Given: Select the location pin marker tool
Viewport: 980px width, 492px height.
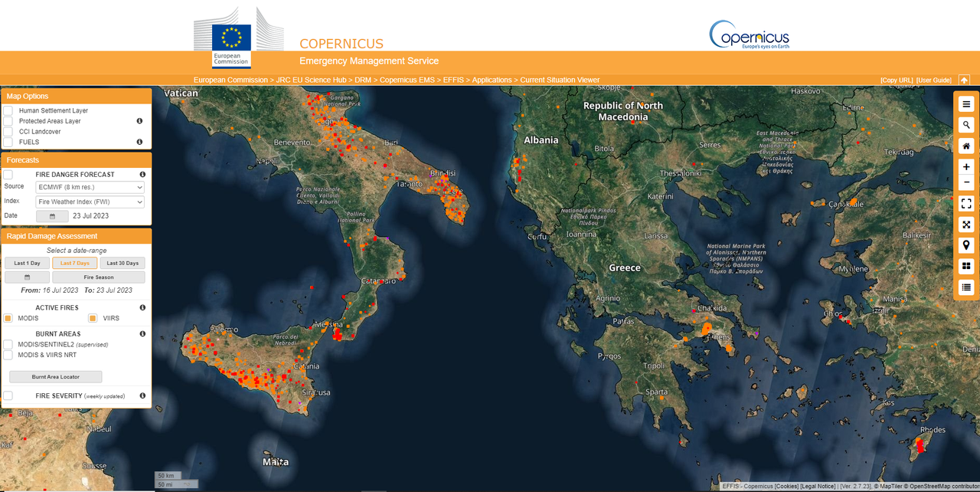Looking at the screenshot, I should coord(966,245).
